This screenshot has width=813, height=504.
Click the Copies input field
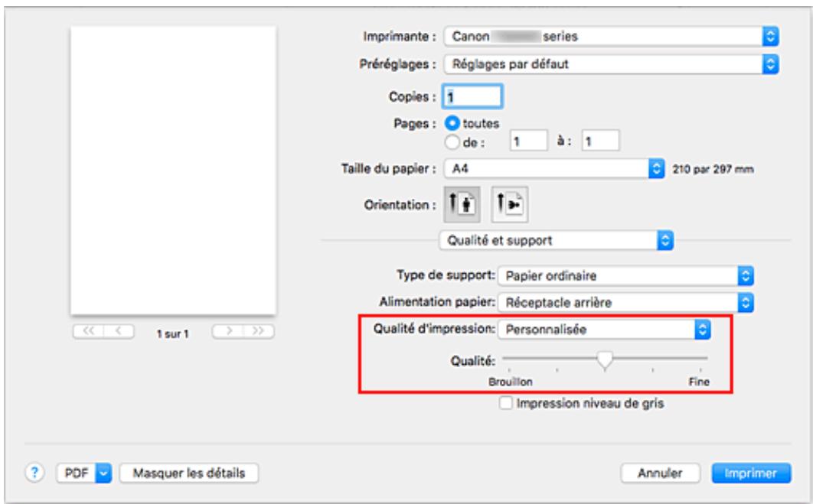click(472, 96)
